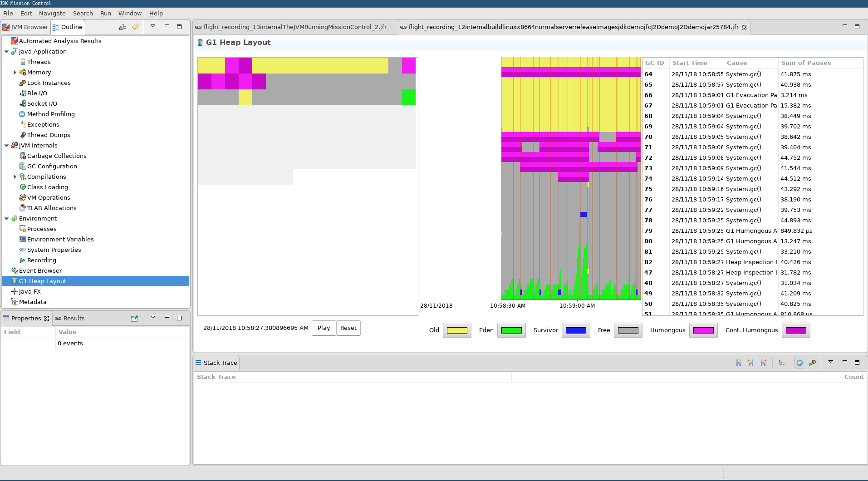The height and width of the screenshot is (481, 868).
Task: Click the pin icon in Properties panel toolbar
Action: pyautogui.click(x=135, y=318)
